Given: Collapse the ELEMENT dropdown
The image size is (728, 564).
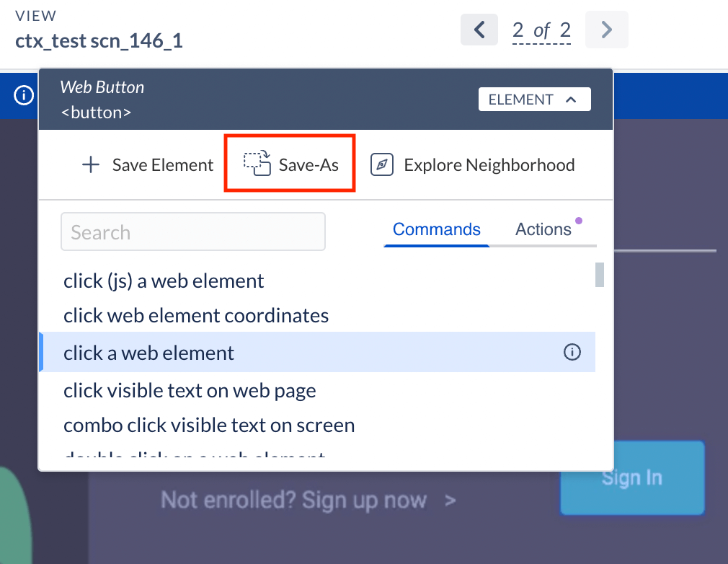Looking at the screenshot, I should coord(534,100).
